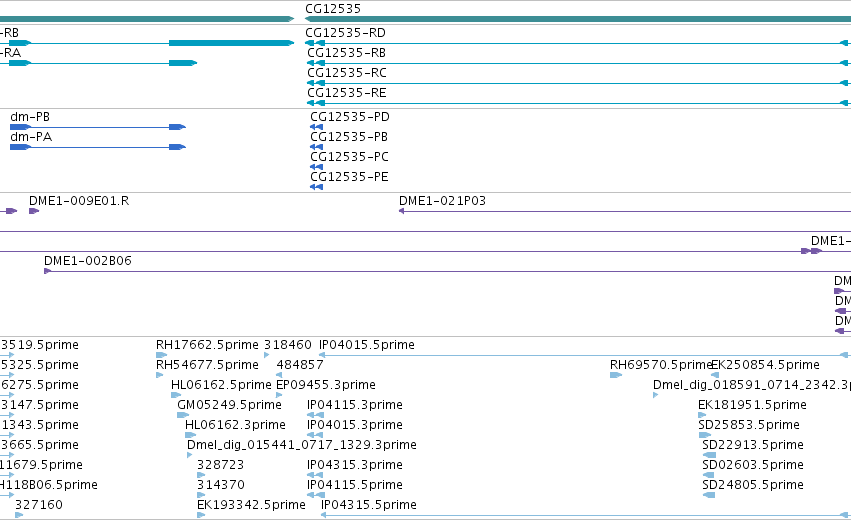Select EST label IP04015.5prime

[367, 345]
